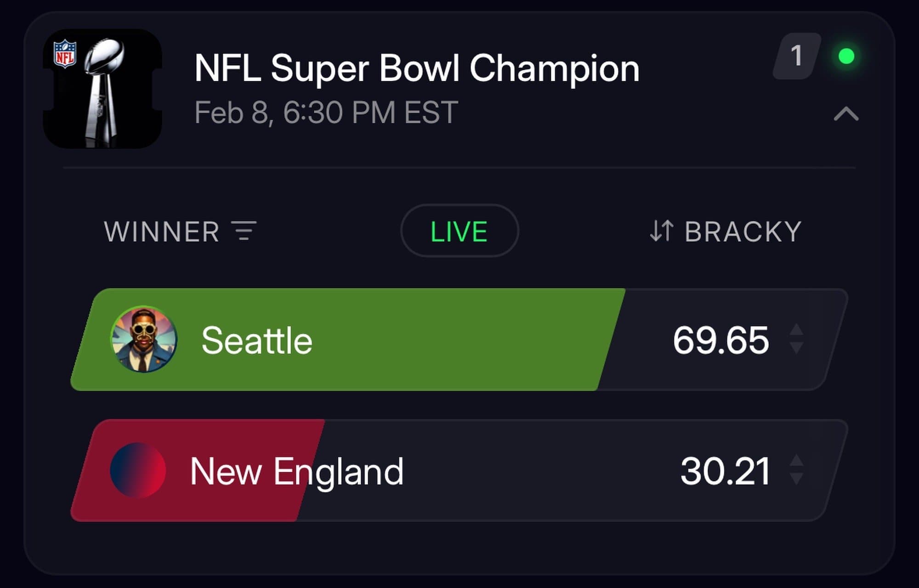Sort by the BRACKY column header
Screen dimensions: 919x588
click(743, 231)
